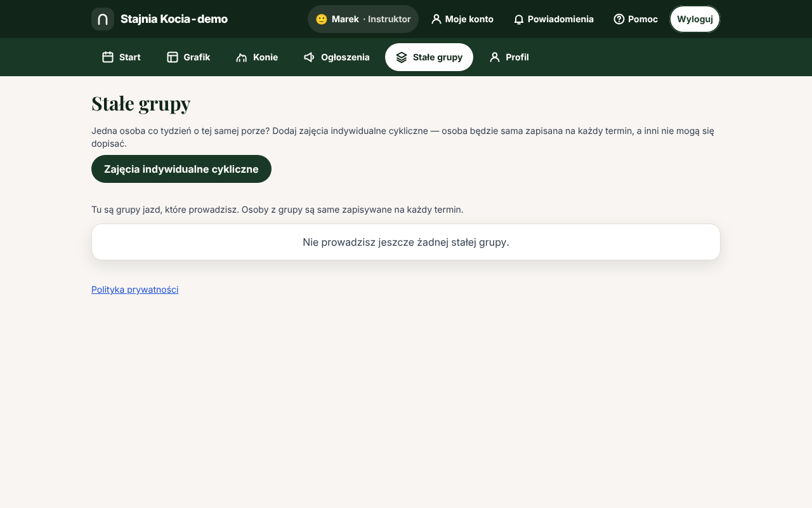Click the question mark Pomoc icon

(619, 19)
